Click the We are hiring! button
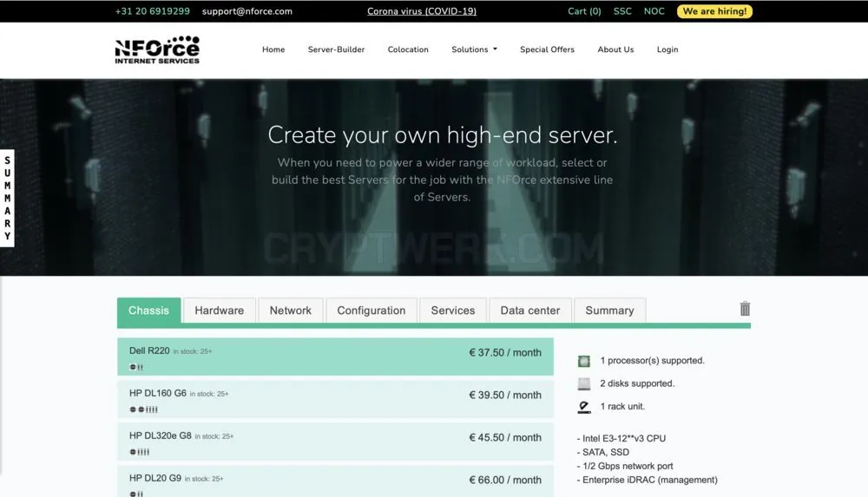Viewport: 868px width, 497px height. pos(714,11)
